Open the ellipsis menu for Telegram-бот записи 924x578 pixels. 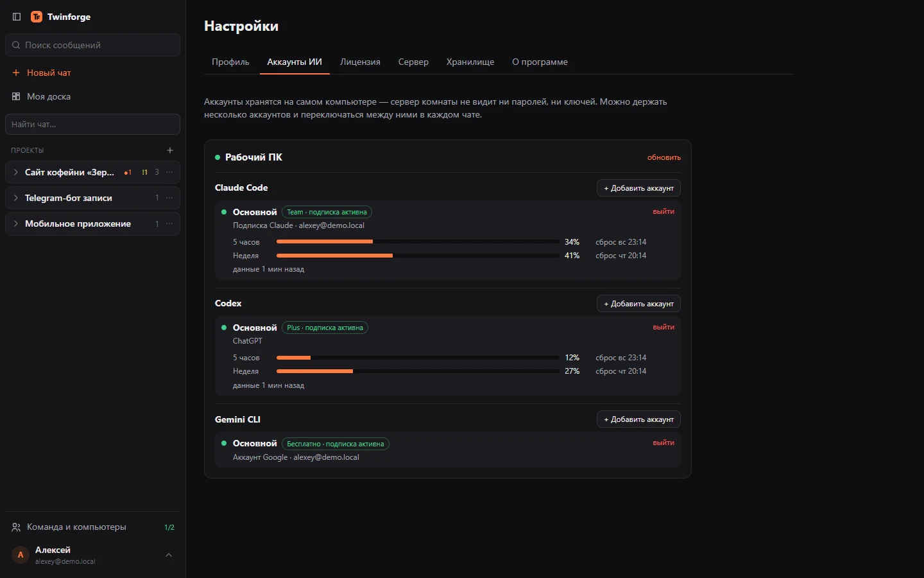pos(169,198)
